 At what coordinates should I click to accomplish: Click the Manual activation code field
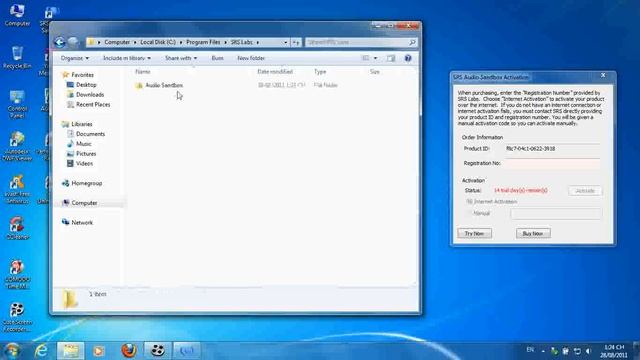(556, 213)
